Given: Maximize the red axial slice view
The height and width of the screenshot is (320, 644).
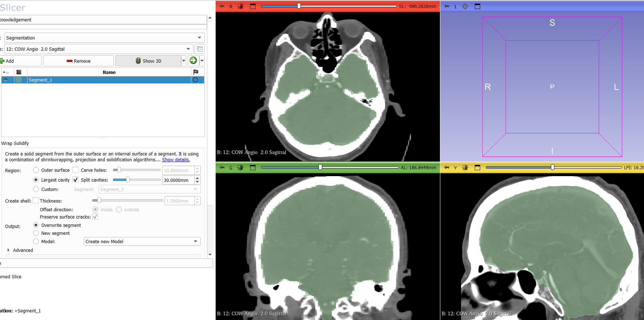Looking at the screenshot, I should [253, 6].
